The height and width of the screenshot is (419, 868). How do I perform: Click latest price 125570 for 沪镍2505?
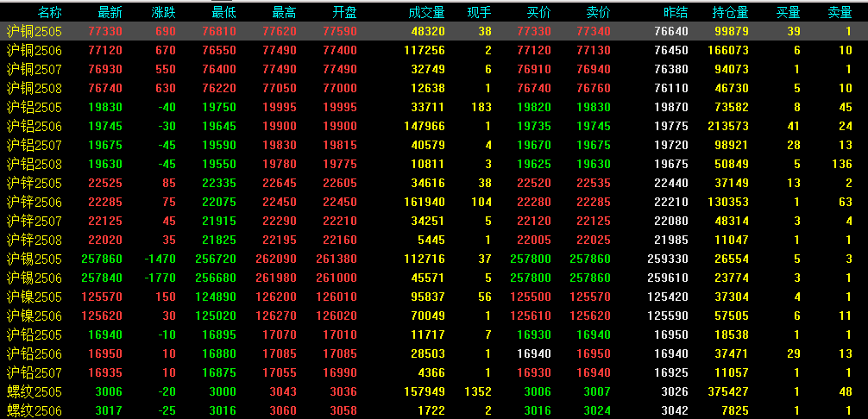pos(102,297)
